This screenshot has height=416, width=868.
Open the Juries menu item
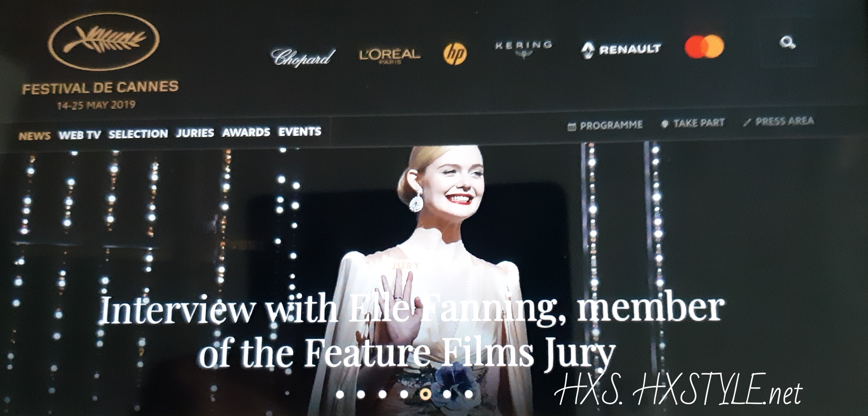click(195, 133)
